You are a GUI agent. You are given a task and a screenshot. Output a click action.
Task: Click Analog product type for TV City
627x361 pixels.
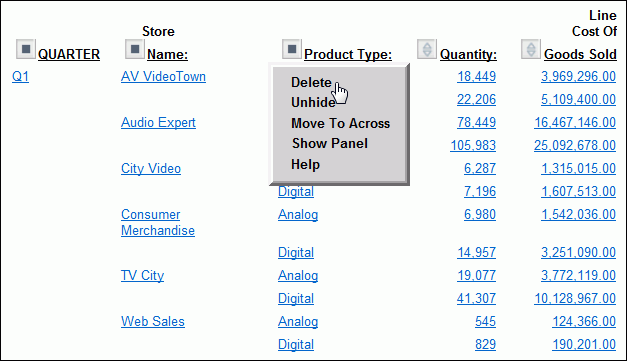pyautogui.click(x=298, y=275)
